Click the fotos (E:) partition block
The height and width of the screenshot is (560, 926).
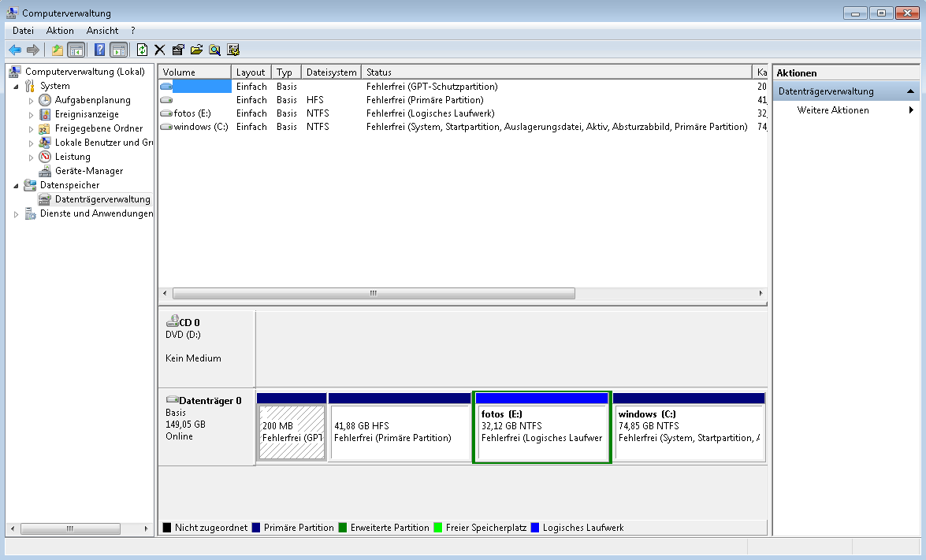(x=541, y=432)
